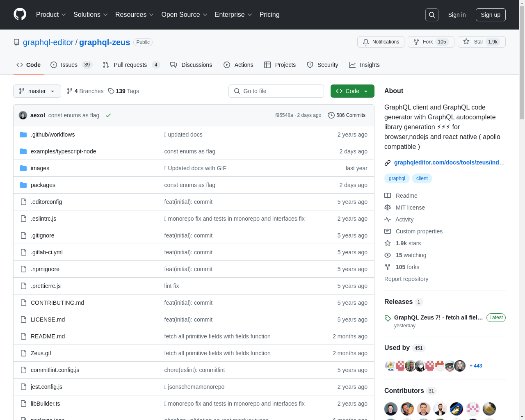This screenshot has height=420, width=525.
Task: Open Zeus.gif file
Action: (x=41, y=353)
